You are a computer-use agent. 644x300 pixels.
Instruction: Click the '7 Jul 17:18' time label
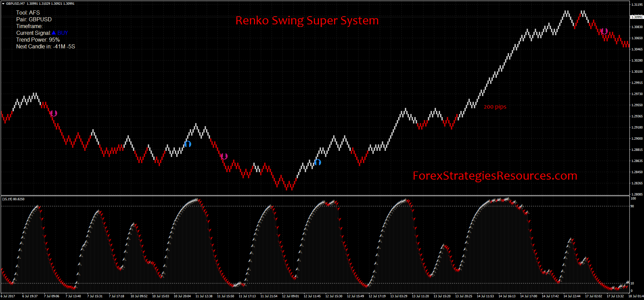116,296
